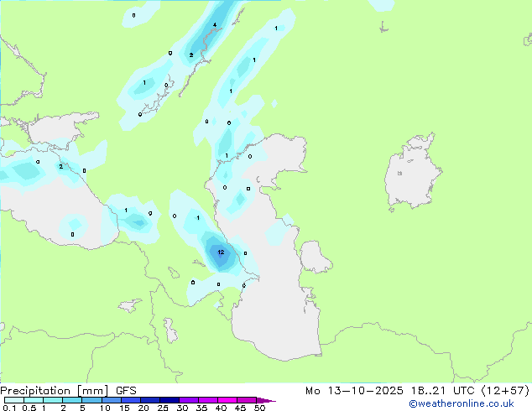Viewport: 532px width, 411px height.
Task: Select the legend swatch for 15–20 mm
Action: point(131,400)
